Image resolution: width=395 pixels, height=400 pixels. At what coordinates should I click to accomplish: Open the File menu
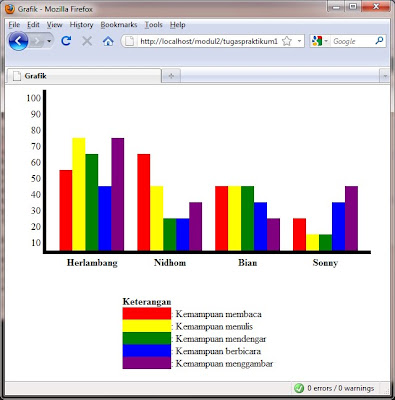click(x=14, y=25)
